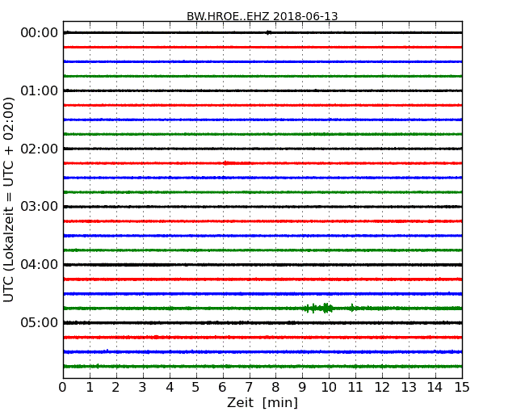The width and height of the screenshot is (525, 420).
Task: Click x-axis tick label 9
Action: [302, 388]
